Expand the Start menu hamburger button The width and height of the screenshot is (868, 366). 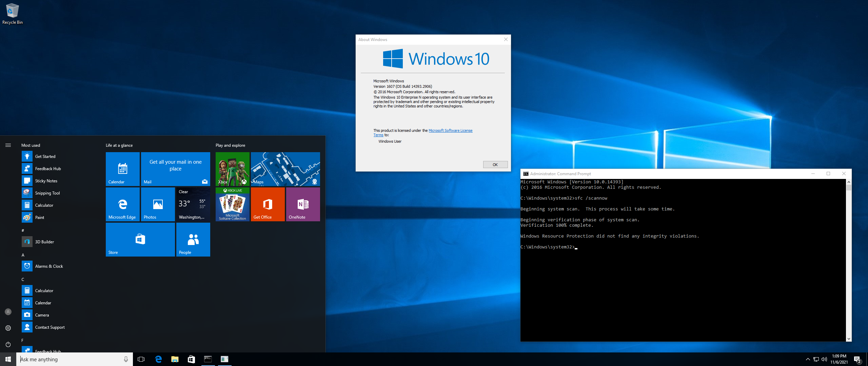pyautogui.click(x=8, y=145)
